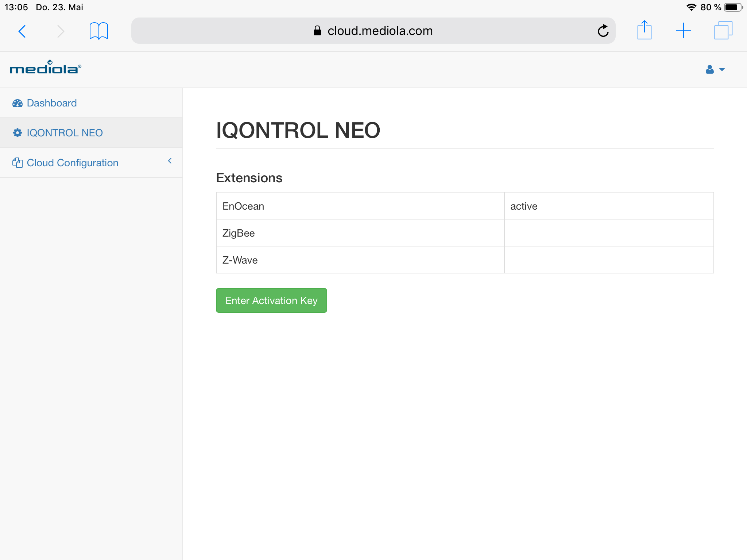Image resolution: width=747 pixels, height=560 pixels.
Task: Open Dashboard in the sidebar
Action: click(x=52, y=103)
